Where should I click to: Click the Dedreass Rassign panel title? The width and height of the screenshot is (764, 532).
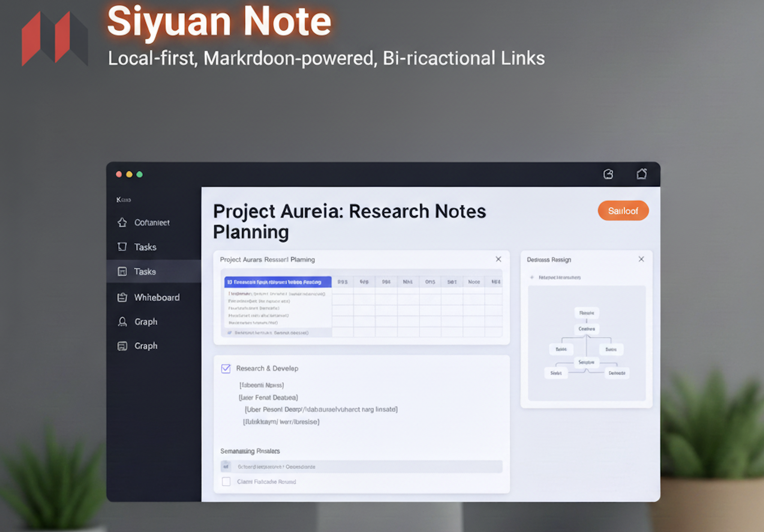point(549,260)
